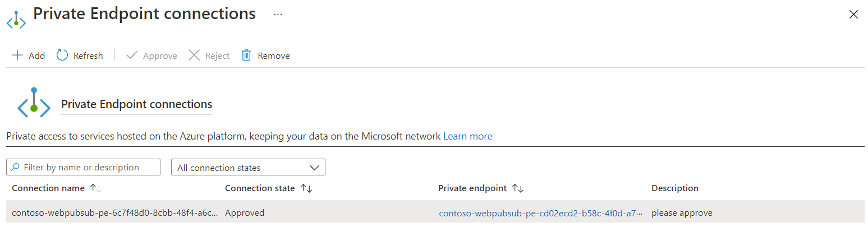Click the Approve checkmark icon
Image resolution: width=868 pixels, height=227 pixels.
132,55
